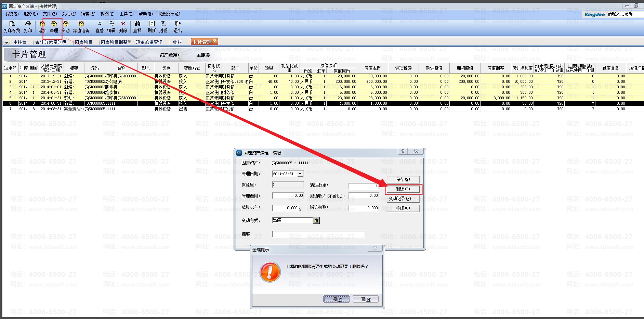Click the 清理 asset disposal toolbar icon
Viewport: 644px width, 319px height.
(x=54, y=24)
